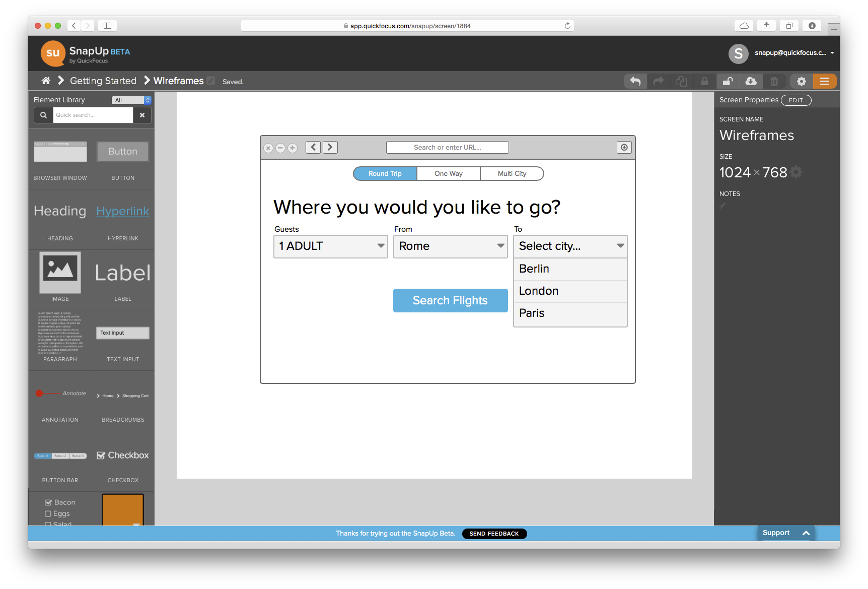868x589 pixels.
Task: Select the Breadcrumbs element
Action: pyautogui.click(x=123, y=402)
